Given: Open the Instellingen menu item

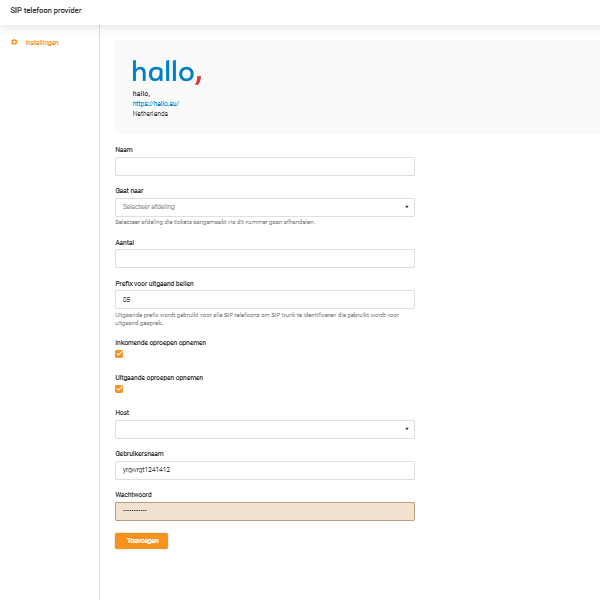Looking at the screenshot, I should [x=42, y=42].
